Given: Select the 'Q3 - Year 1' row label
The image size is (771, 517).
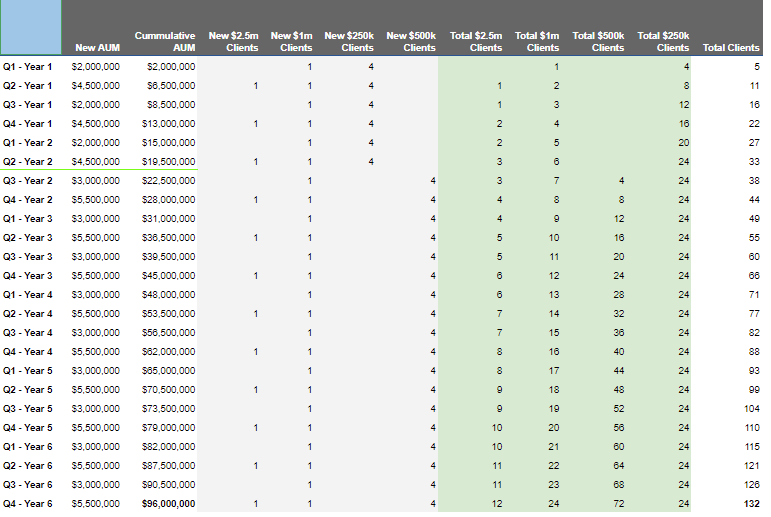Looking at the screenshot, I should pyautogui.click(x=28, y=105).
